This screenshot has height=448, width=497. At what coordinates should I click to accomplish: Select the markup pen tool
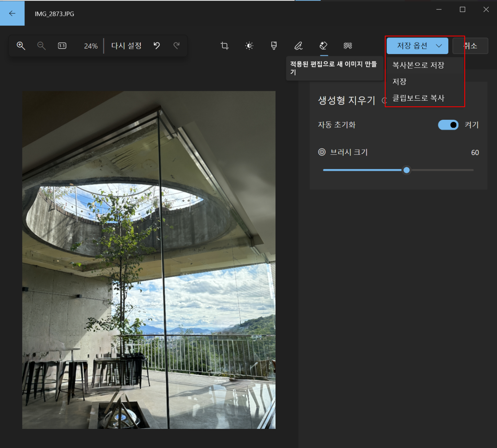pos(298,46)
